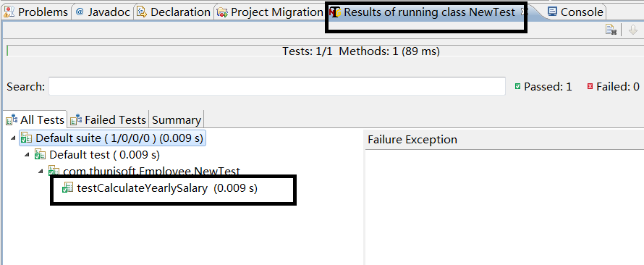Collapse the Default suite tree node
The height and width of the screenshot is (265, 644).
point(14,138)
